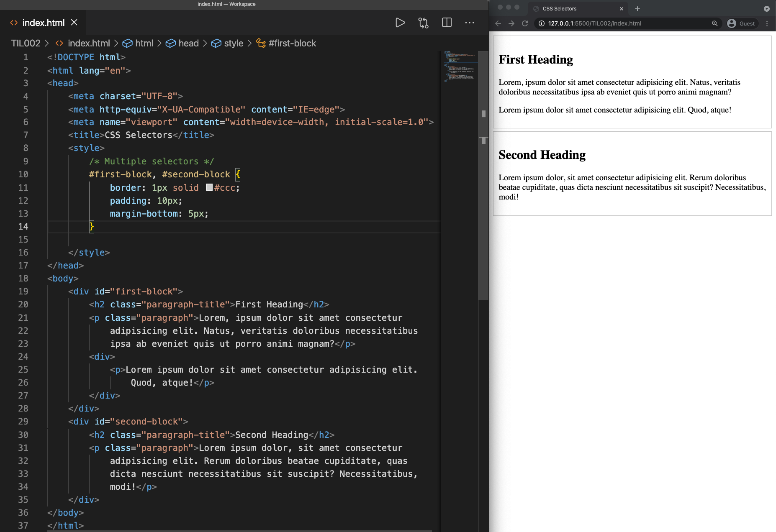Open the browser tab search dropdown

pos(767,8)
